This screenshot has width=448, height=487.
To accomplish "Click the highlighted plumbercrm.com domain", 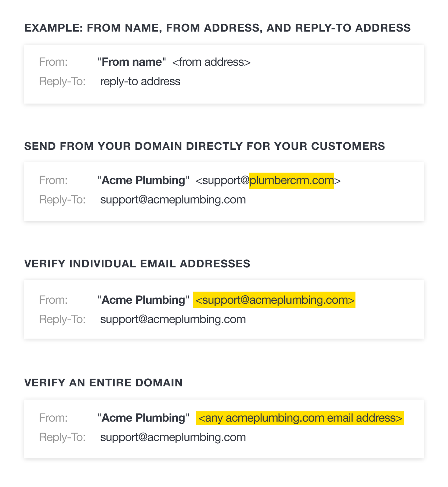I will pyautogui.click(x=291, y=180).
